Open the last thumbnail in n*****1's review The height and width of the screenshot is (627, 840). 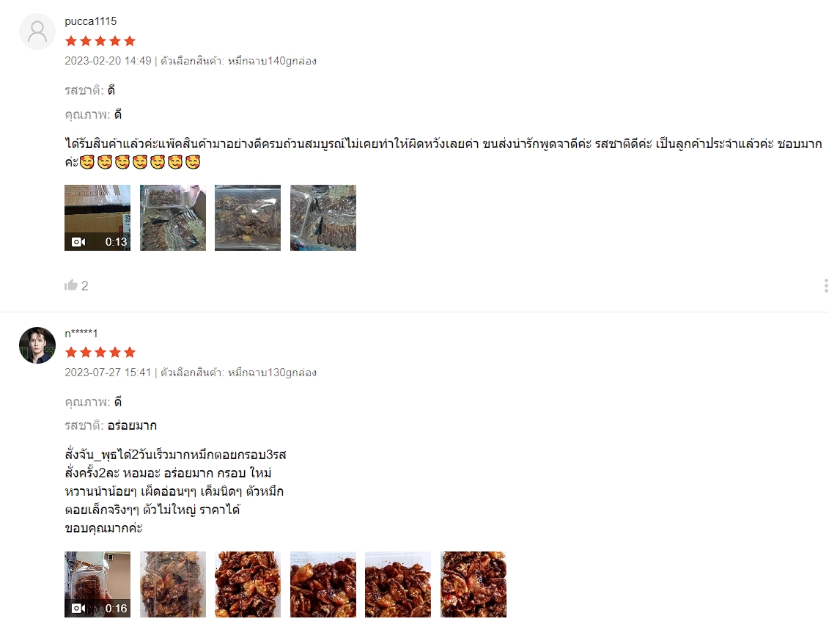(474, 584)
